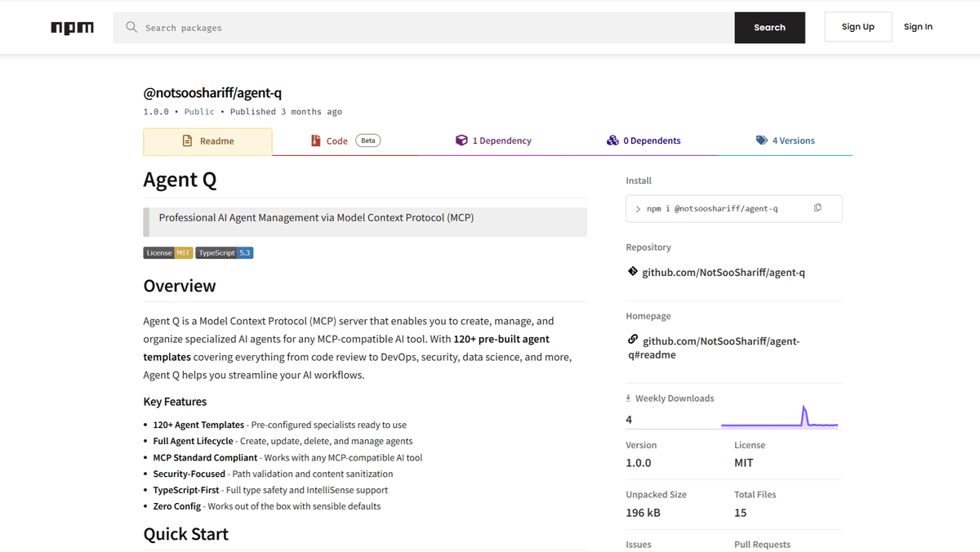Click the git repository icon
Image resolution: width=980 pixels, height=552 pixels.
coord(633,272)
